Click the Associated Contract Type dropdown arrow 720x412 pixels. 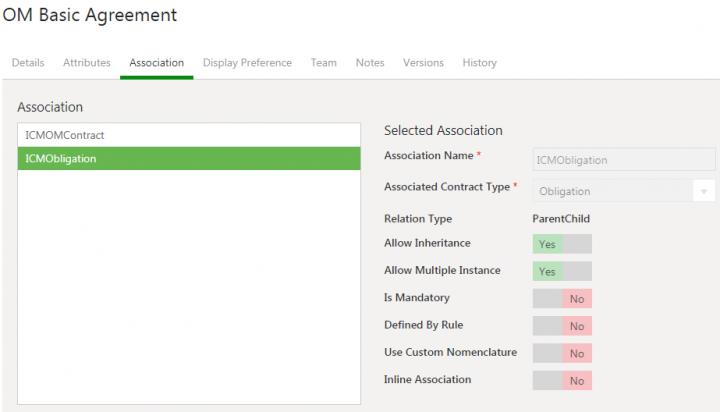pyautogui.click(x=703, y=191)
